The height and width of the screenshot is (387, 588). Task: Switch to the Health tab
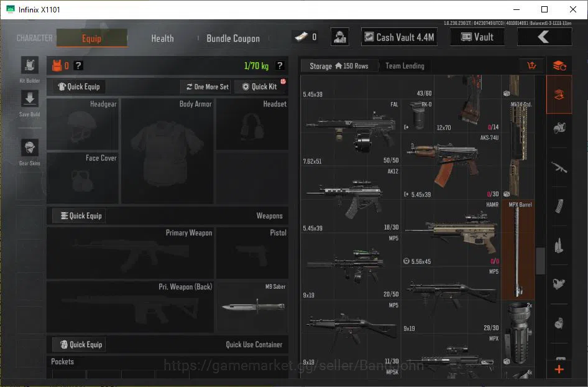click(162, 39)
